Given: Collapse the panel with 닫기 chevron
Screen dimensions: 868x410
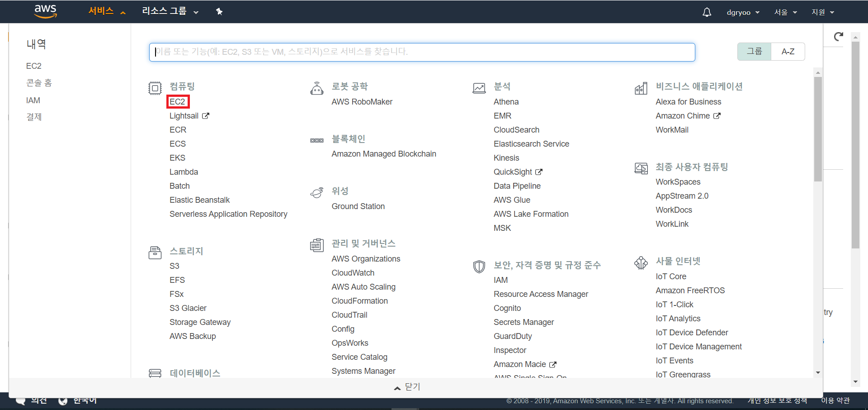Looking at the screenshot, I should coord(407,387).
